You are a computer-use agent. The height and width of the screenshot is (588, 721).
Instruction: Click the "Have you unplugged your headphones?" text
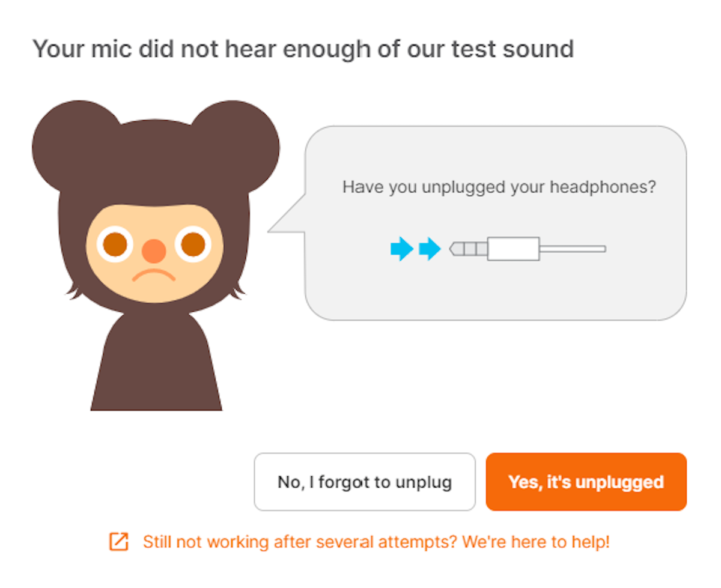[x=499, y=187]
